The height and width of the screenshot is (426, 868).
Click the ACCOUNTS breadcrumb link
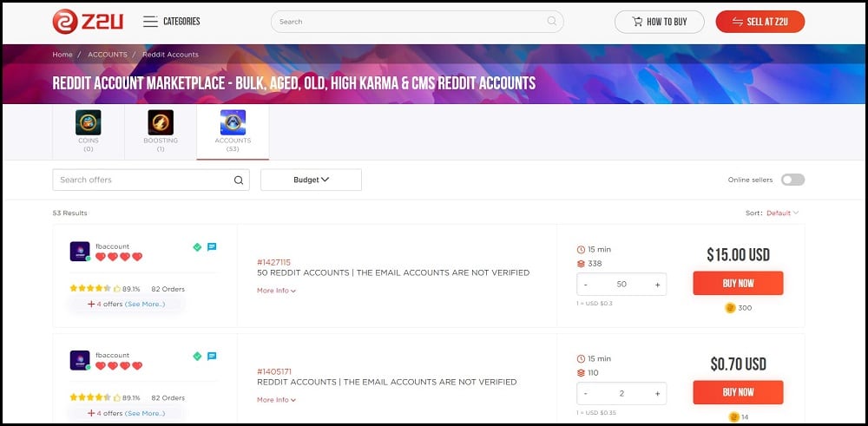pos(108,54)
